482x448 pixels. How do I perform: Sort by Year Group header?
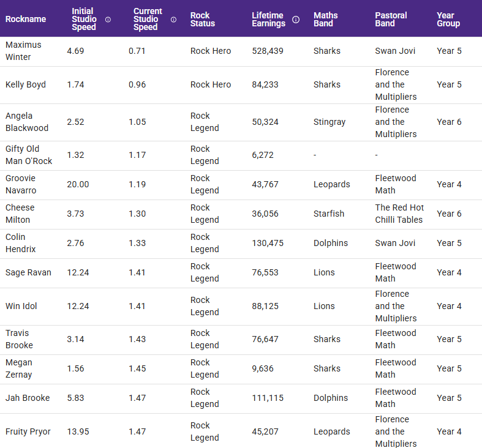coord(448,20)
